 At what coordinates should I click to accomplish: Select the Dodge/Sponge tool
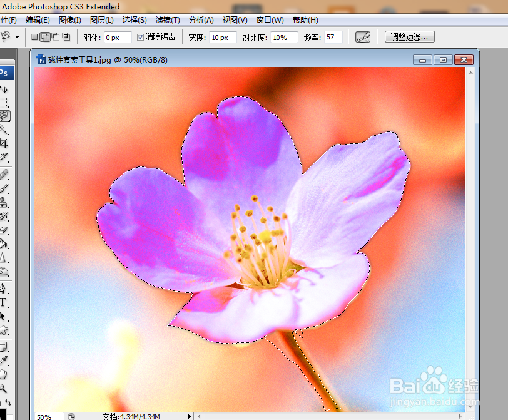click(x=4, y=271)
